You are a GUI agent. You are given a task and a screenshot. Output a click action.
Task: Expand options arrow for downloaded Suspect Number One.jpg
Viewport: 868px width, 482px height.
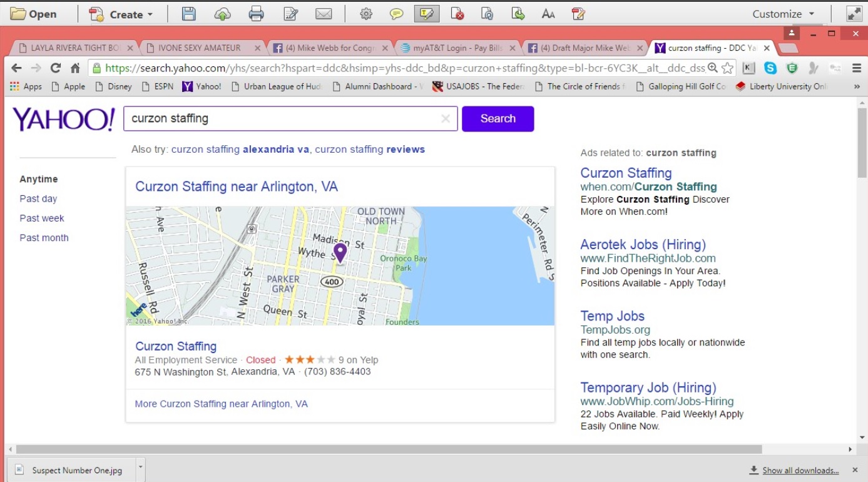(x=141, y=467)
